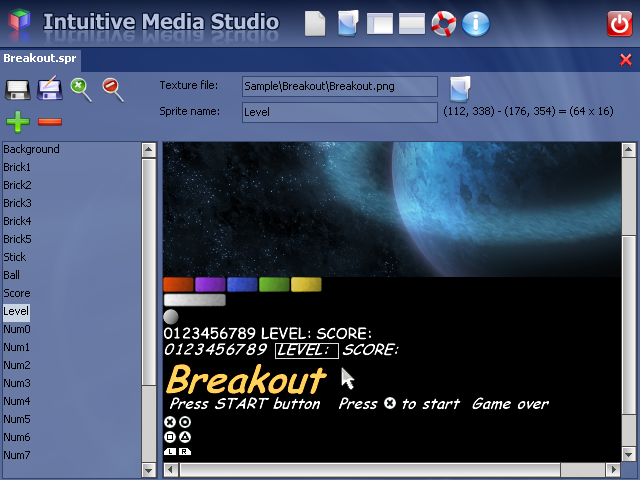Zoom in with green magnifier icon

[81, 90]
